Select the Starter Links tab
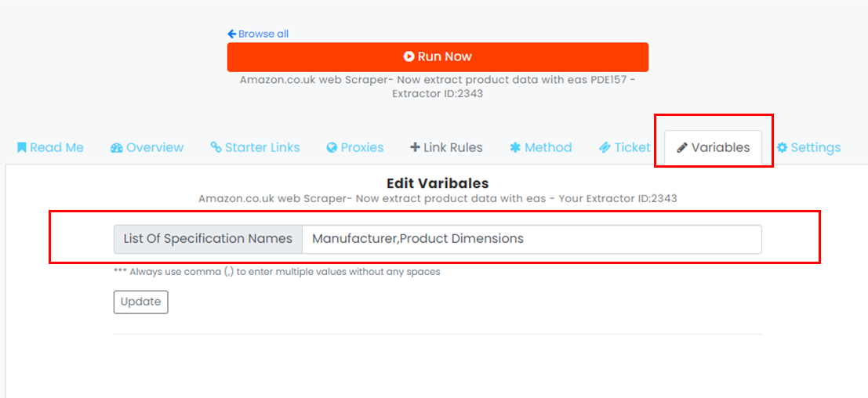 click(x=255, y=147)
